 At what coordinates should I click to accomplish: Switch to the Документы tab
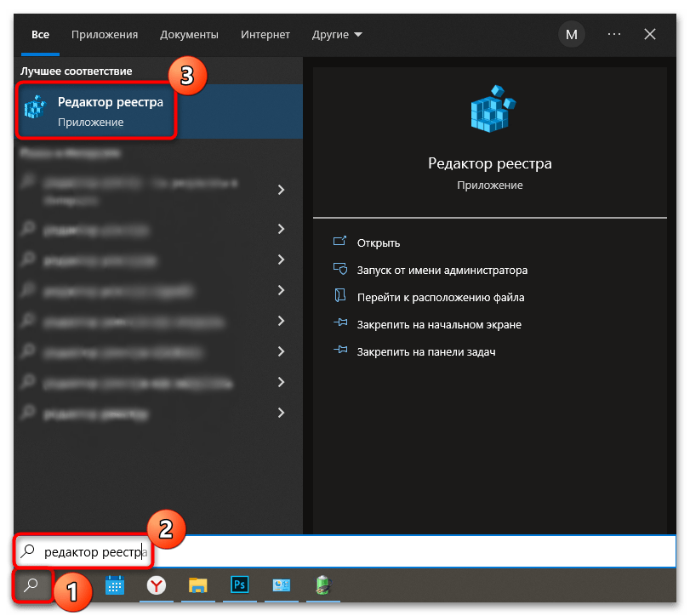click(x=189, y=35)
